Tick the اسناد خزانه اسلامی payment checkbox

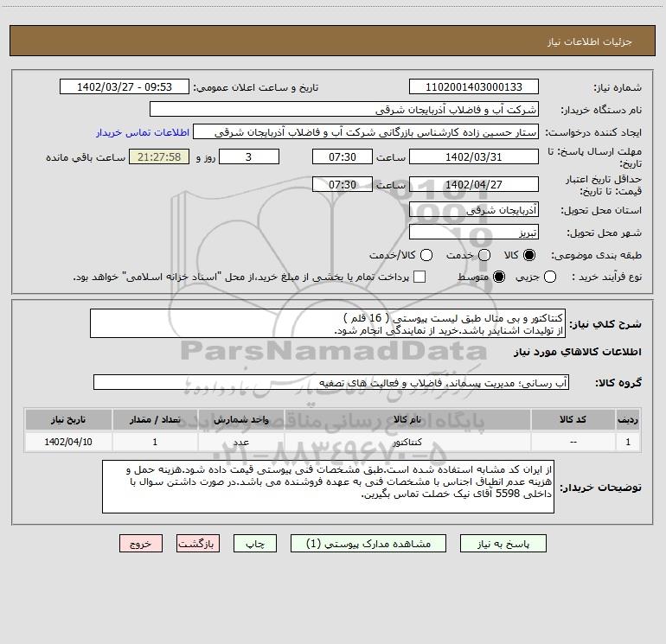point(419,277)
